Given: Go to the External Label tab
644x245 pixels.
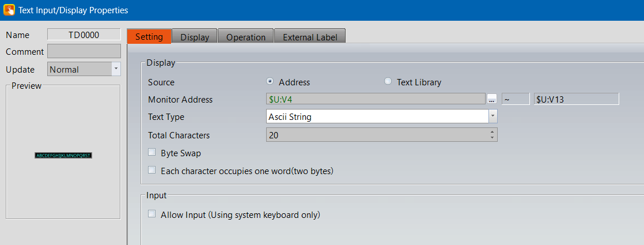Looking at the screenshot, I should click(309, 37).
